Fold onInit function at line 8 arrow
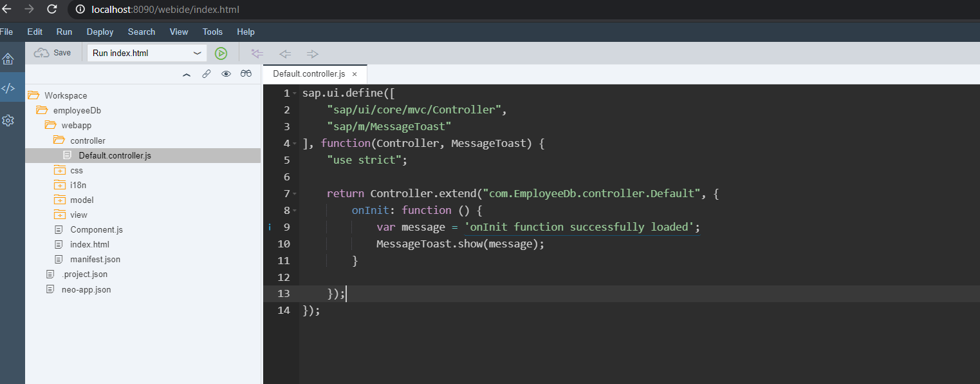The width and height of the screenshot is (980, 384). pos(295,211)
